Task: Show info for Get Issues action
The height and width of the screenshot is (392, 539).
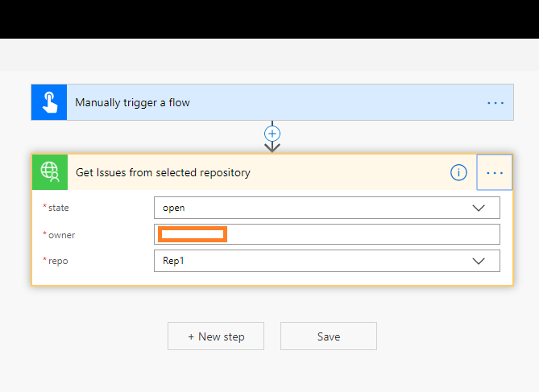Action: click(458, 172)
